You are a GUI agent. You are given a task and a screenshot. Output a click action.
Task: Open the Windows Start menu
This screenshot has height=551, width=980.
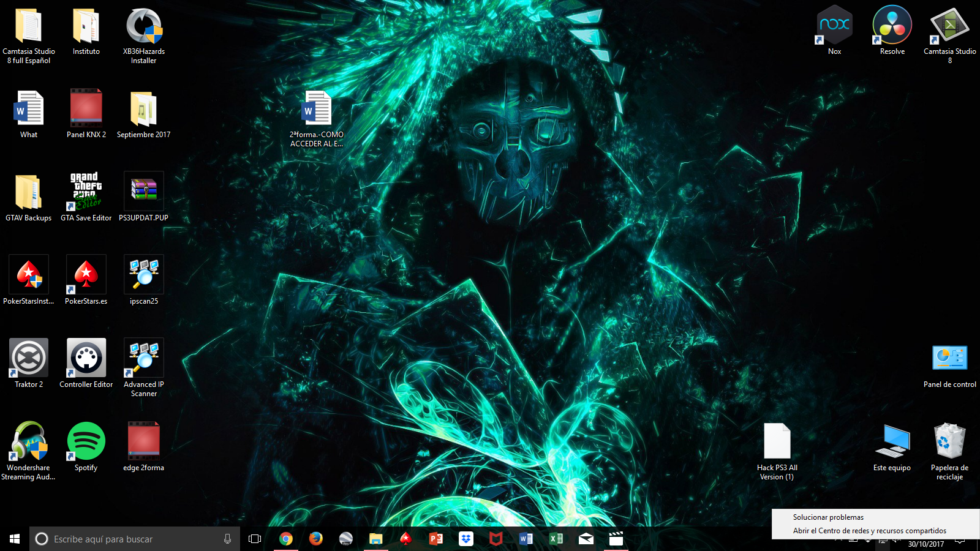point(15,539)
